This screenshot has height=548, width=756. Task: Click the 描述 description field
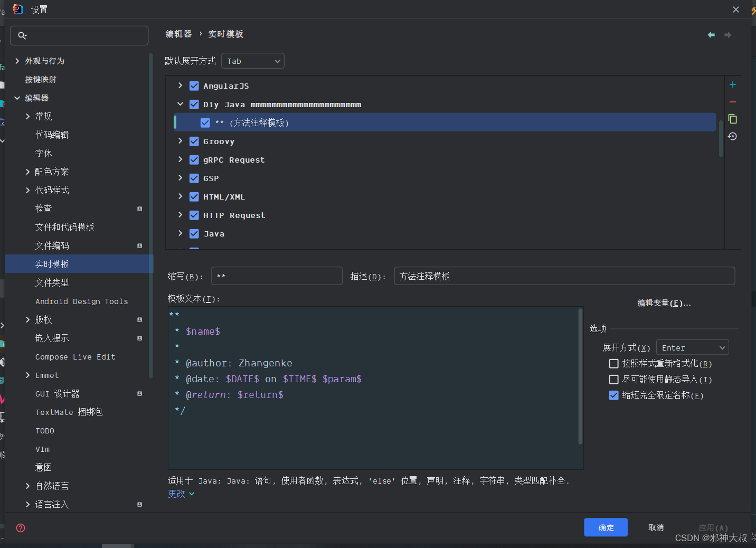click(x=564, y=276)
